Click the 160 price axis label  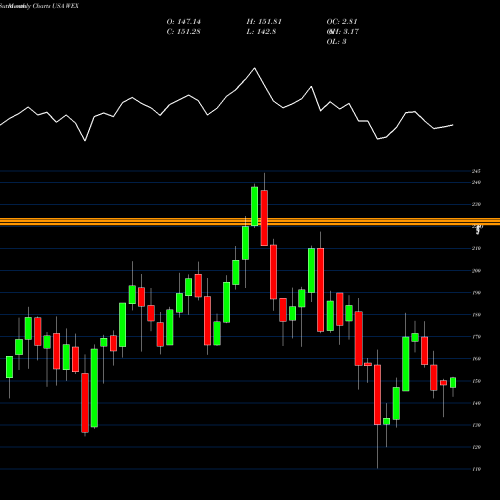[476, 359]
